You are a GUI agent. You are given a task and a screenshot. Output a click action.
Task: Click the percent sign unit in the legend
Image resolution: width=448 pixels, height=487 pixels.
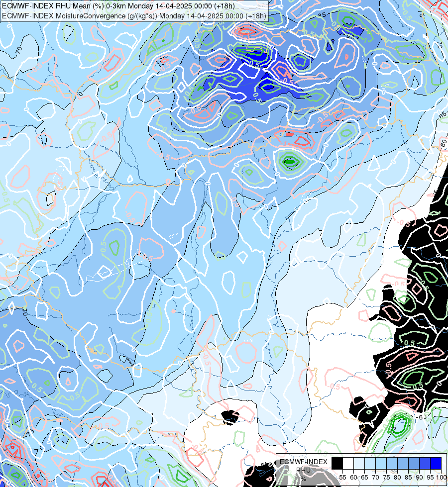tap(303, 479)
